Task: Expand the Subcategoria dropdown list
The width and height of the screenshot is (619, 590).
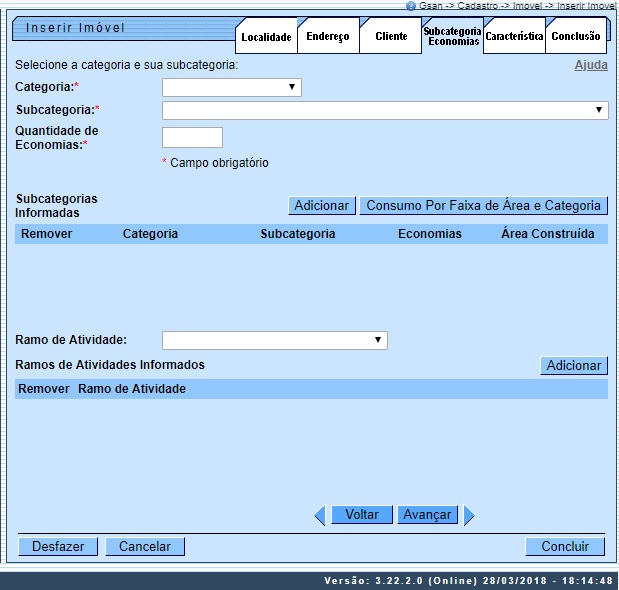Action: point(385,110)
